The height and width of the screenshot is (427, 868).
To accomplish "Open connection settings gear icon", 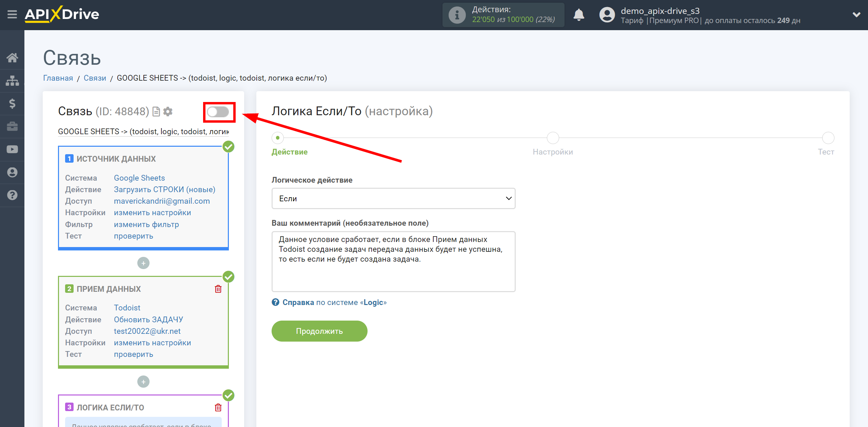I will click(x=168, y=111).
